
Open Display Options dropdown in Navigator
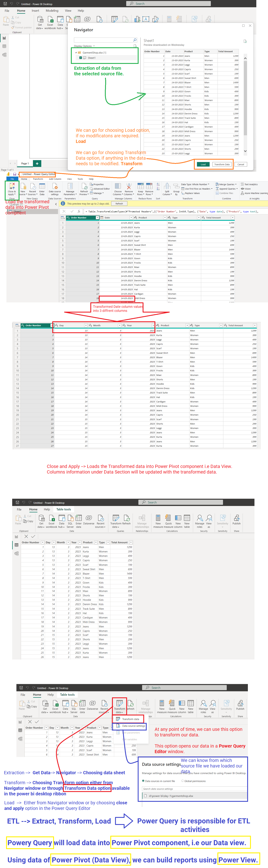84,46
